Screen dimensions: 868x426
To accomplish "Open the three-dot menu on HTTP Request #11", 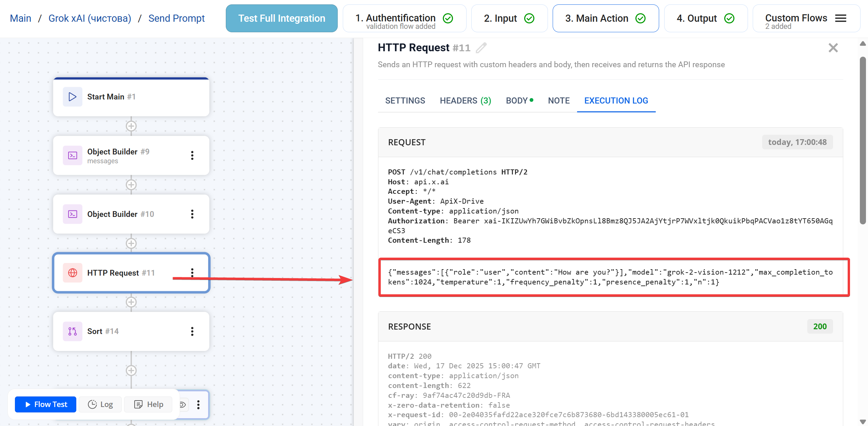I will click(192, 272).
